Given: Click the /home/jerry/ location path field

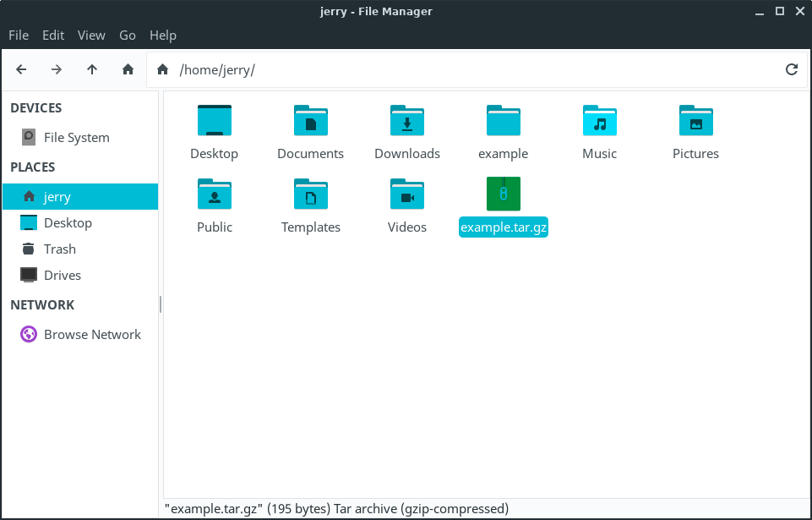Looking at the screenshot, I should (x=473, y=69).
